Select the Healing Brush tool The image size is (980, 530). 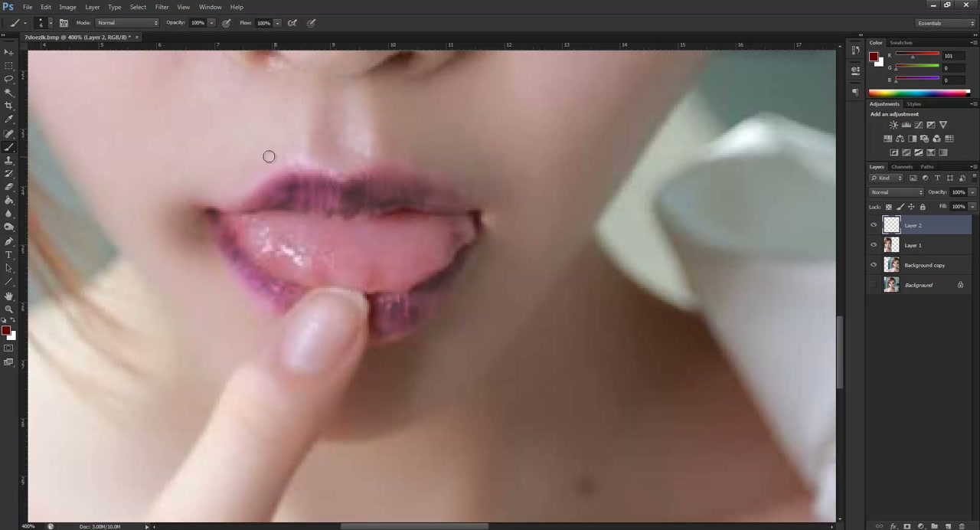(8, 133)
